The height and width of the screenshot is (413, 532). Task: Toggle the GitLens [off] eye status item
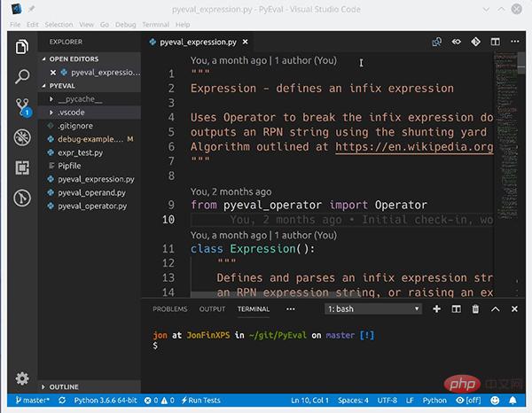(x=468, y=401)
